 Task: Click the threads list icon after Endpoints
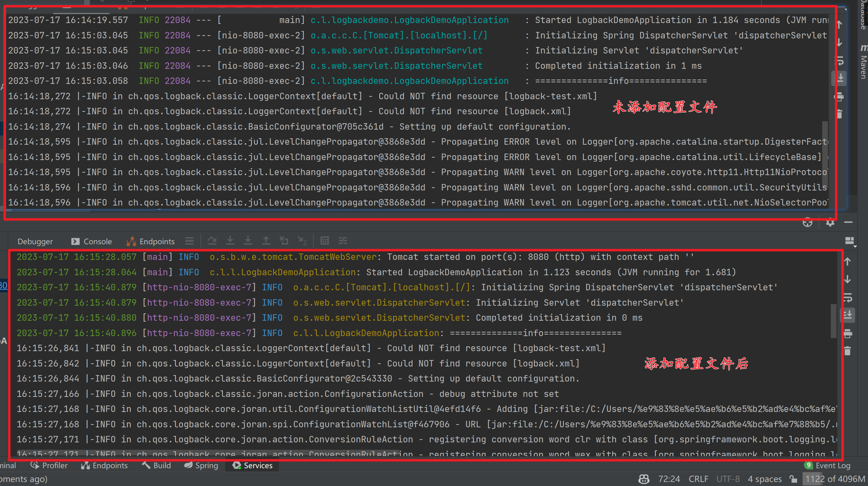(x=189, y=241)
